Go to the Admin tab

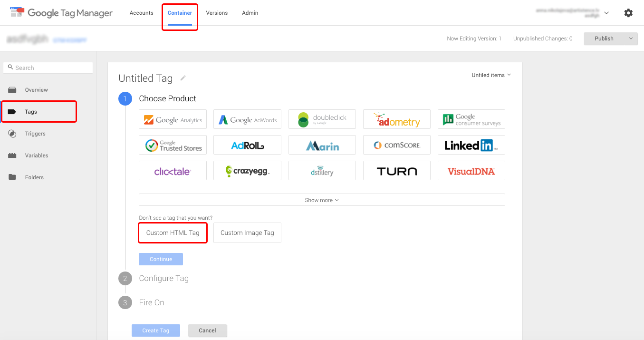click(250, 13)
